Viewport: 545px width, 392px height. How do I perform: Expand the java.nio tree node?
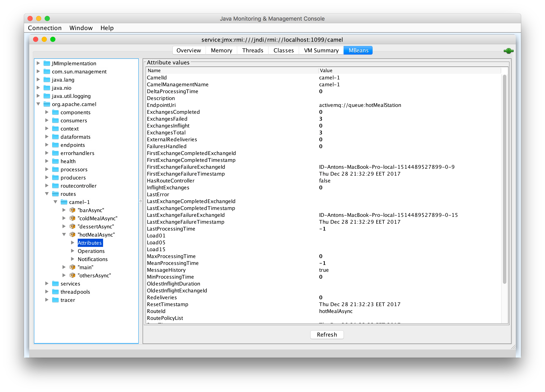38,88
